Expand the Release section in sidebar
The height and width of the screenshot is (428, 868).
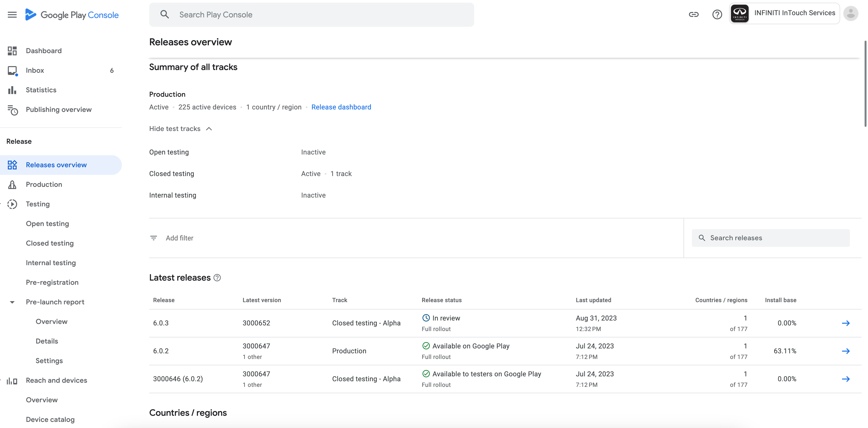18,141
